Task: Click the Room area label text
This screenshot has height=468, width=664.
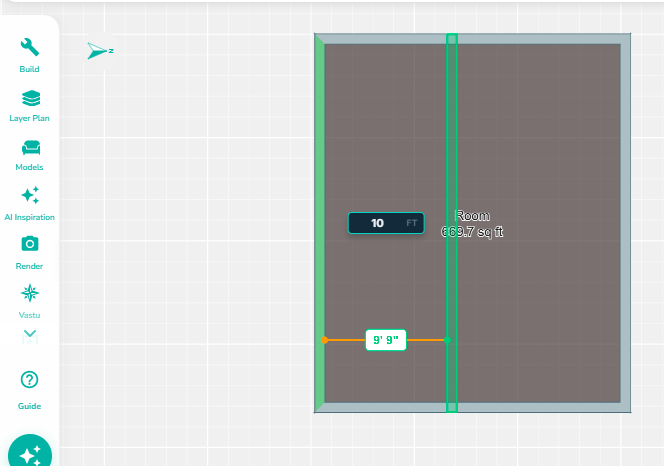Action: [x=472, y=224]
